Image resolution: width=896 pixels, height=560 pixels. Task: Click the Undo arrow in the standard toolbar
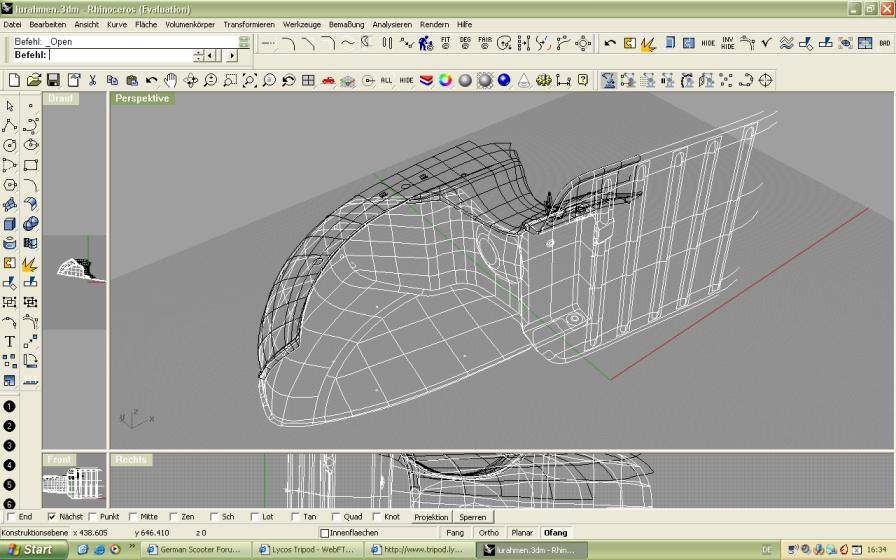tap(151, 80)
